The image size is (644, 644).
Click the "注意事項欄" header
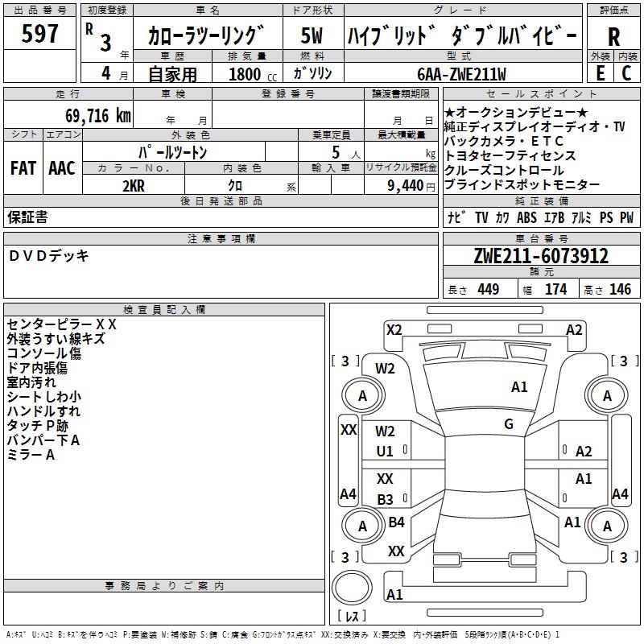221,238
